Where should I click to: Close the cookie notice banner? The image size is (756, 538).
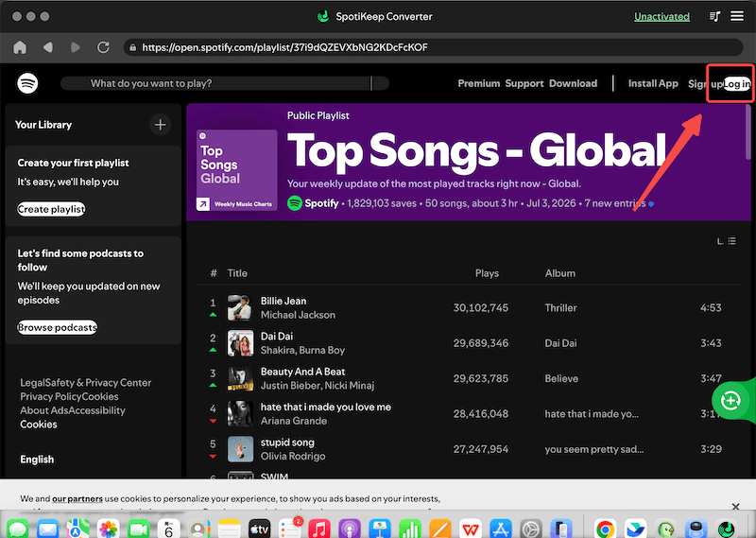[735, 506]
